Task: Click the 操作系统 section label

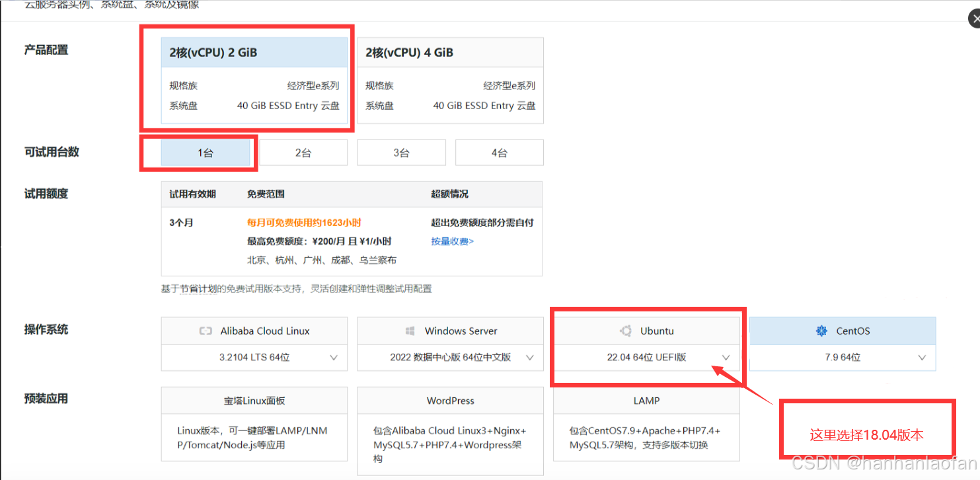Action: click(46, 330)
